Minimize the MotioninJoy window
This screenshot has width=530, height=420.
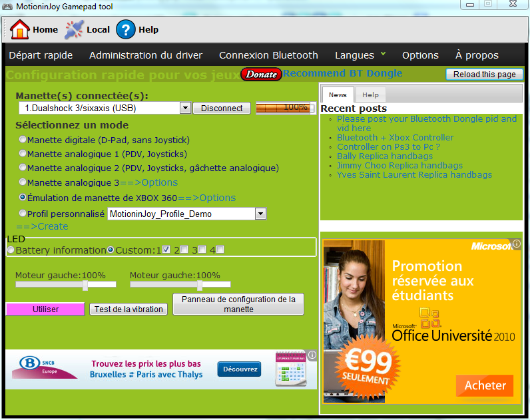(470, 5)
